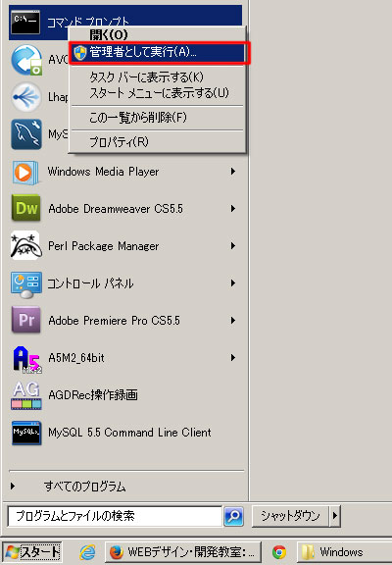The height and width of the screenshot is (565, 392).
Task: Expand Windows Media Player submenu arrow
Action: [233, 172]
